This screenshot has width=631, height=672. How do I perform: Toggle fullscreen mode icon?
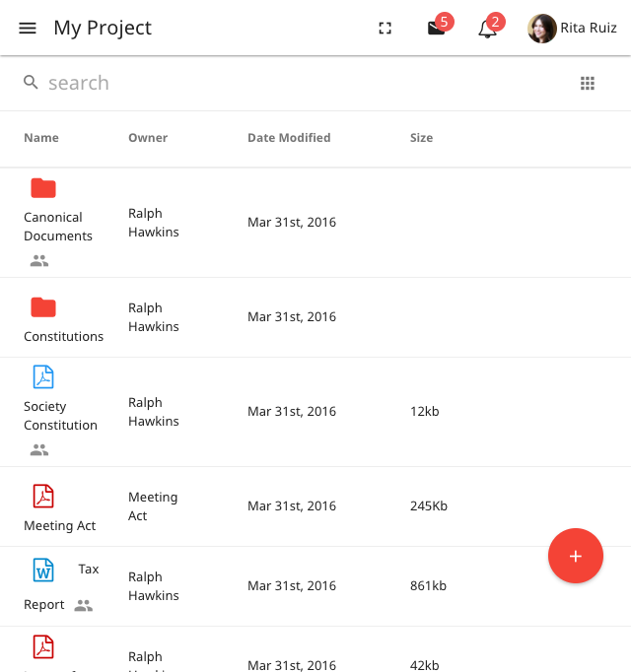tap(386, 29)
